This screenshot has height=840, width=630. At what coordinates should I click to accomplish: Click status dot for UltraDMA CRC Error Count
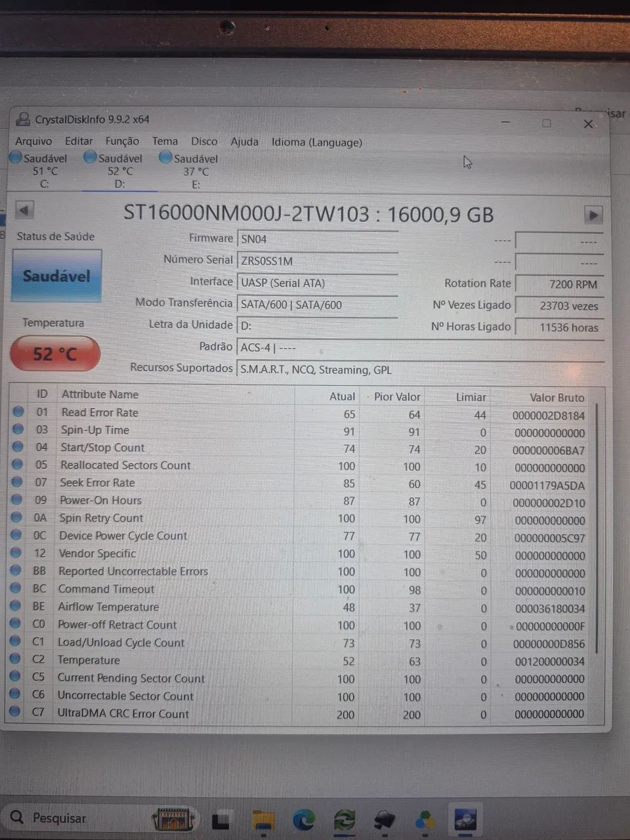[x=15, y=712]
